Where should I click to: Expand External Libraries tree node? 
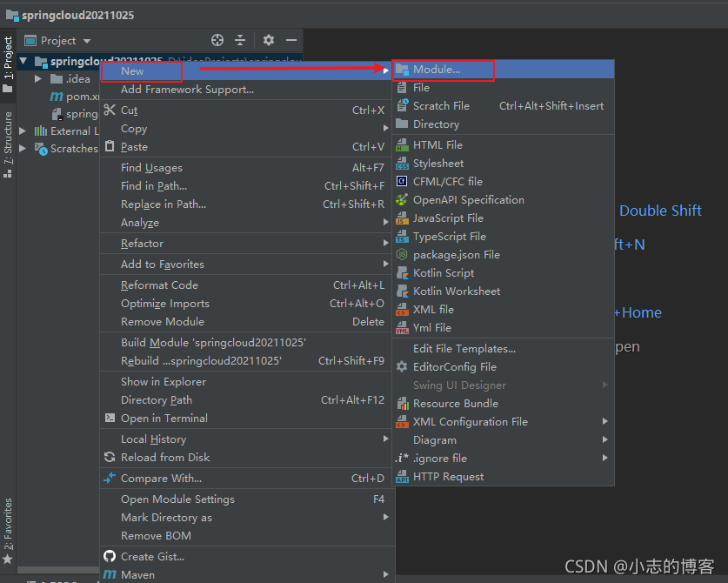23,131
